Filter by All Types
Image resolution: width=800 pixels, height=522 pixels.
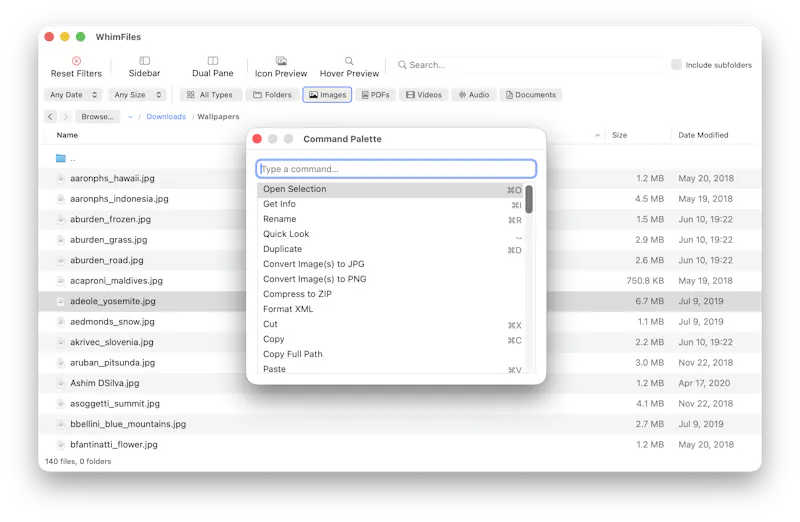pos(210,95)
